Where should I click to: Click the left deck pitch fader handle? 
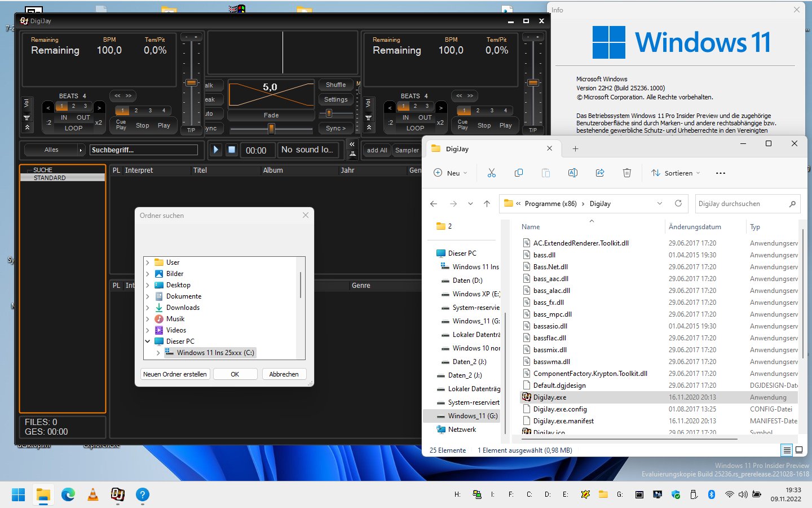(191, 82)
